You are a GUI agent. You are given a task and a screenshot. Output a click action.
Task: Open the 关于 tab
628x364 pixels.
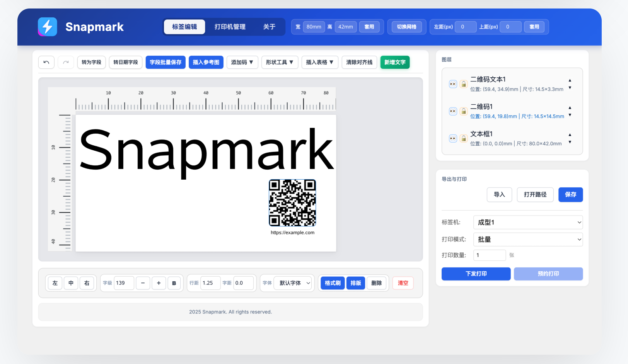[x=269, y=27]
